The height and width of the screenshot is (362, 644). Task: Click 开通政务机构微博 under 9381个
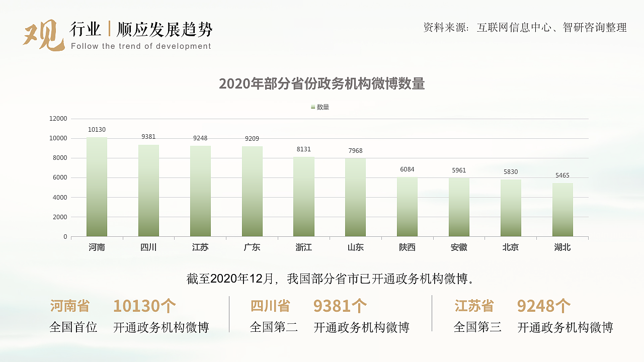361,328
